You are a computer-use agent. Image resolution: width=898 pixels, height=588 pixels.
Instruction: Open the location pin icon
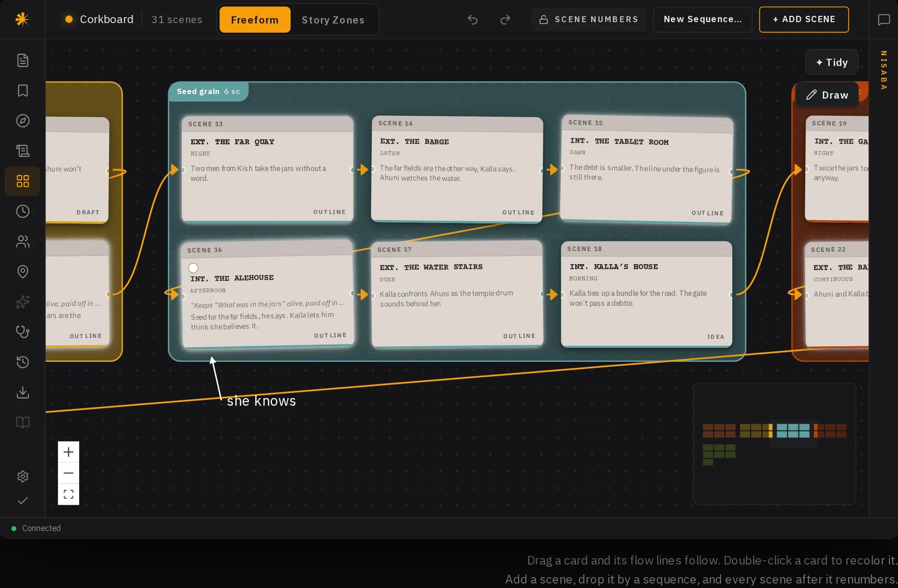click(x=23, y=271)
